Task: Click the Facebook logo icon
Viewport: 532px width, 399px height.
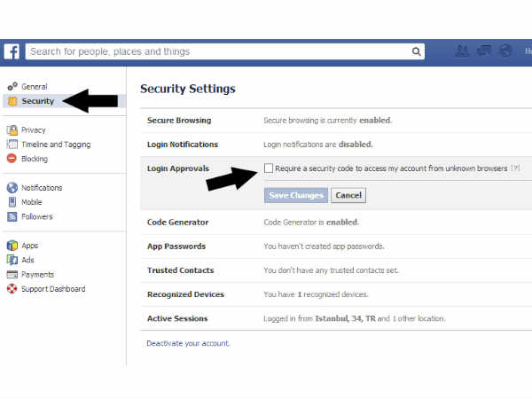Action: (12, 51)
